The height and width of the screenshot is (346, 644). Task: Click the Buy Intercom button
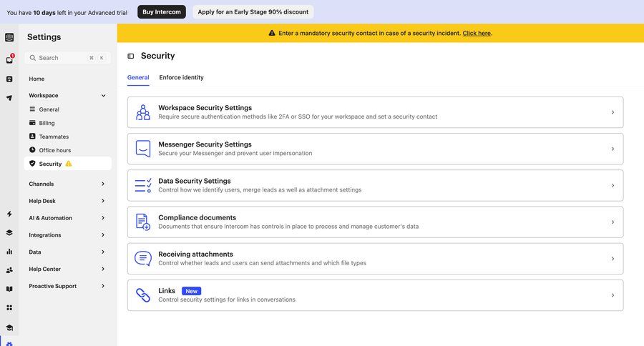tap(162, 12)
